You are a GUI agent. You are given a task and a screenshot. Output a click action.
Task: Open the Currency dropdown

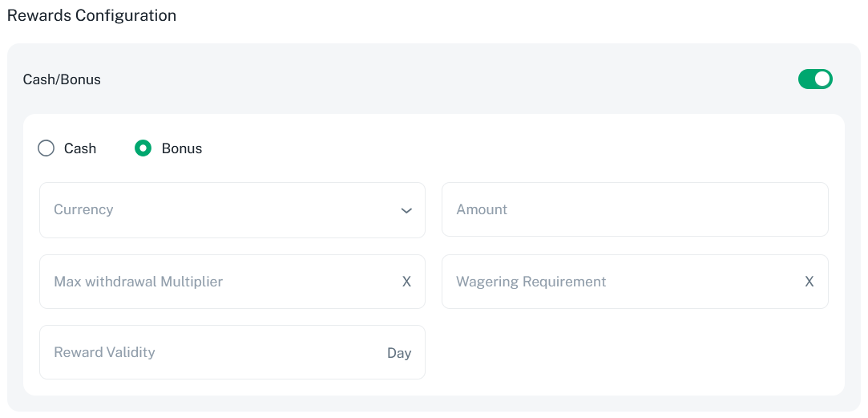[232, 210]
